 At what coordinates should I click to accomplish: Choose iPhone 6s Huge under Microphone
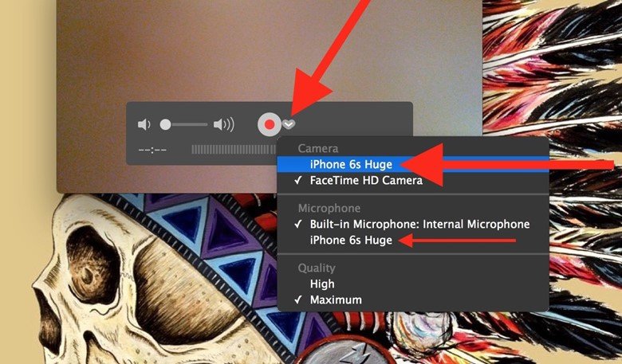coord(351,241)
